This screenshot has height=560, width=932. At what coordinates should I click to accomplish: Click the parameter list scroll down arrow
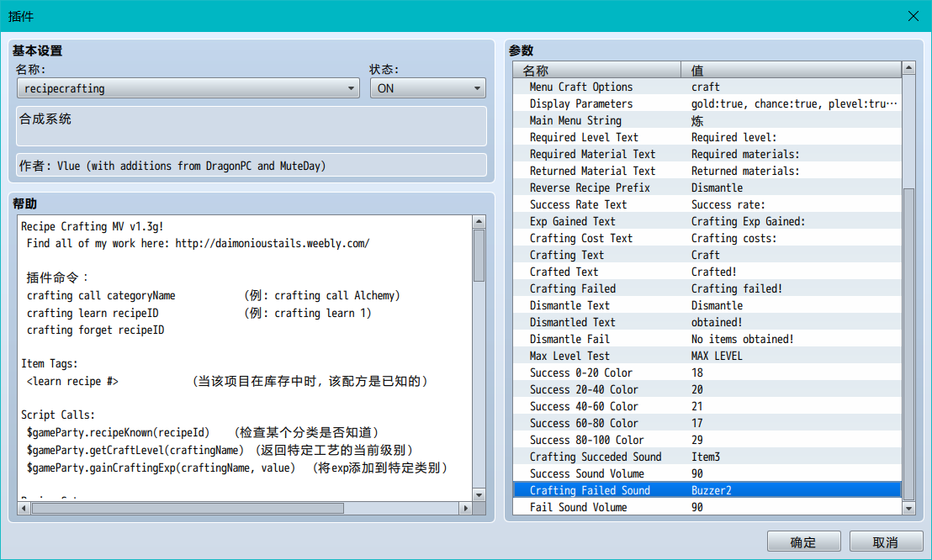[908, 508]
